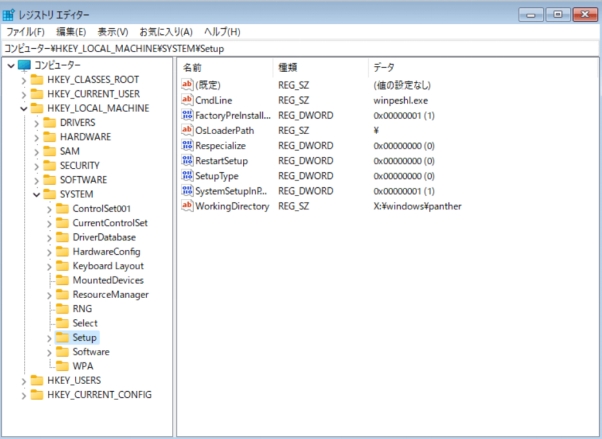The height and width of the screenshot is (439, 602).
Task: Click the 名前 column header
Action: pos(226,68)
